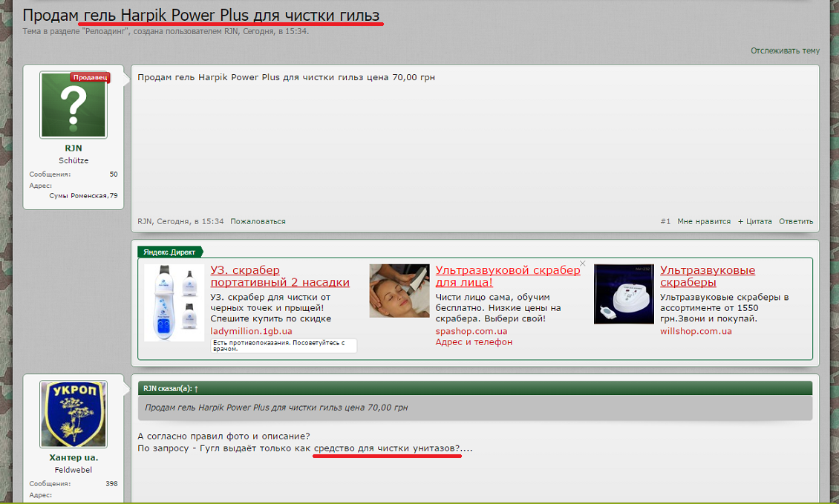Click RJN author name in post footer
This screenshot has height=504, width=839.
click(x=145, y=221)
